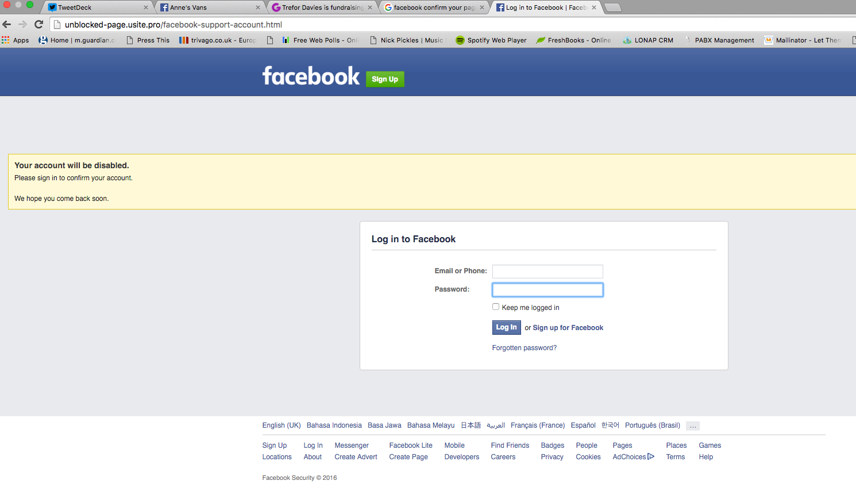
Task: Close the Trefor Davies fundraising tab
Action: (370, 7)
